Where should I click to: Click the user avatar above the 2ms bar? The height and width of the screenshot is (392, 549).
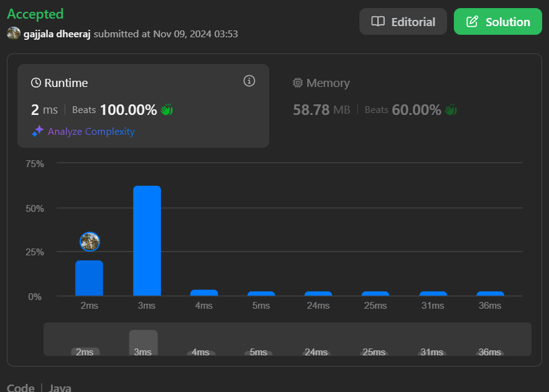coord(90,242)
